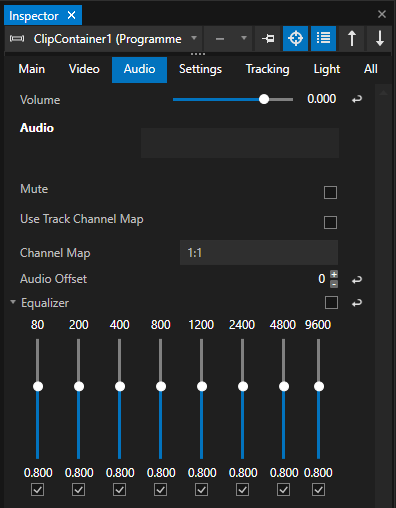Decrease Audio Offset with minus button
The height and width of the screenshot is (508, 396).
[x=334, y=284]
